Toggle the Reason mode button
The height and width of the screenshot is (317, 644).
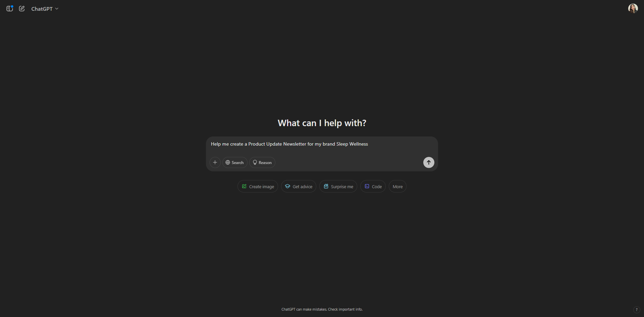click(x=262, y=162)
